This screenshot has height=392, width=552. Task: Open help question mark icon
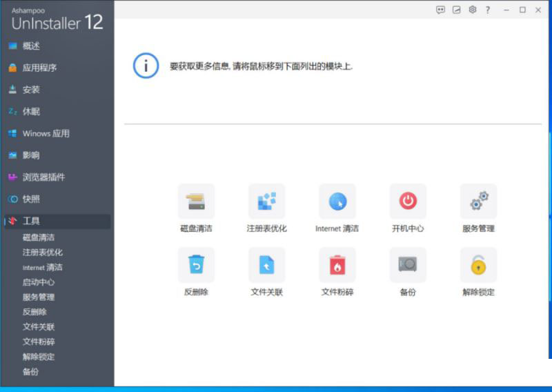tap(488, 10)
